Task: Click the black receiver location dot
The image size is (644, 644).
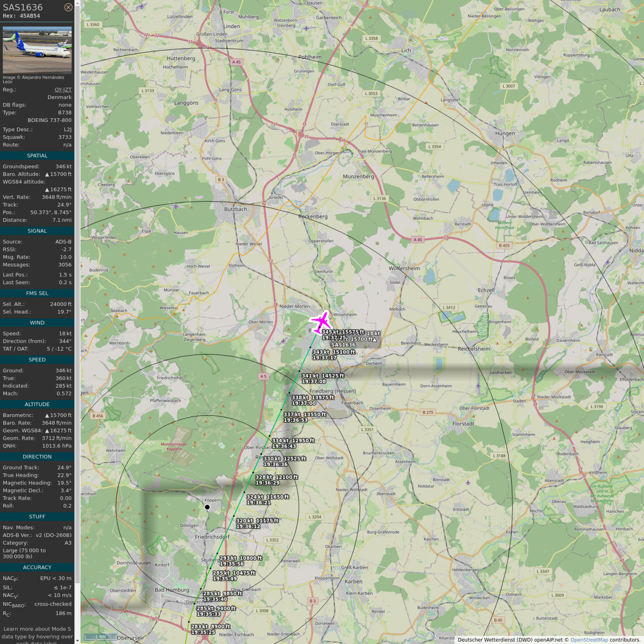Action: pos(207,507)
